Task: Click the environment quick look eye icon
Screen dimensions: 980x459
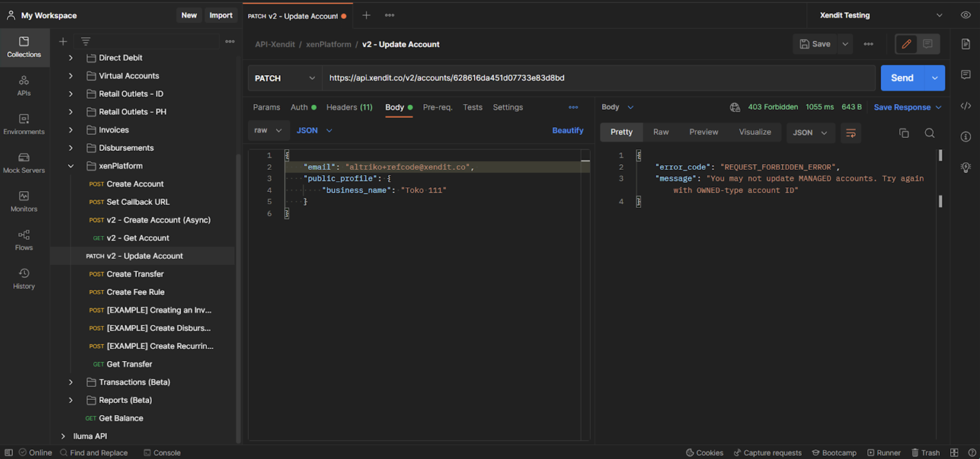Action: [966, 15]
